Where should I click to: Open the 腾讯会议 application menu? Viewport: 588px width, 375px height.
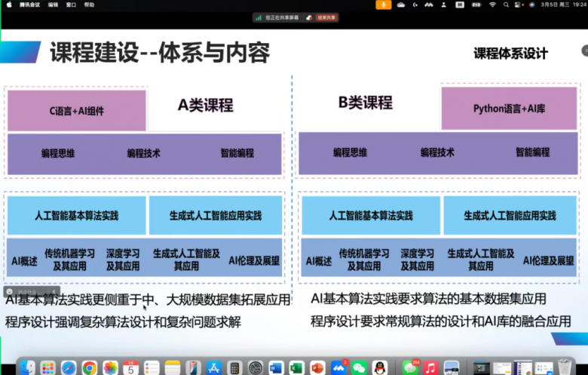29,5
